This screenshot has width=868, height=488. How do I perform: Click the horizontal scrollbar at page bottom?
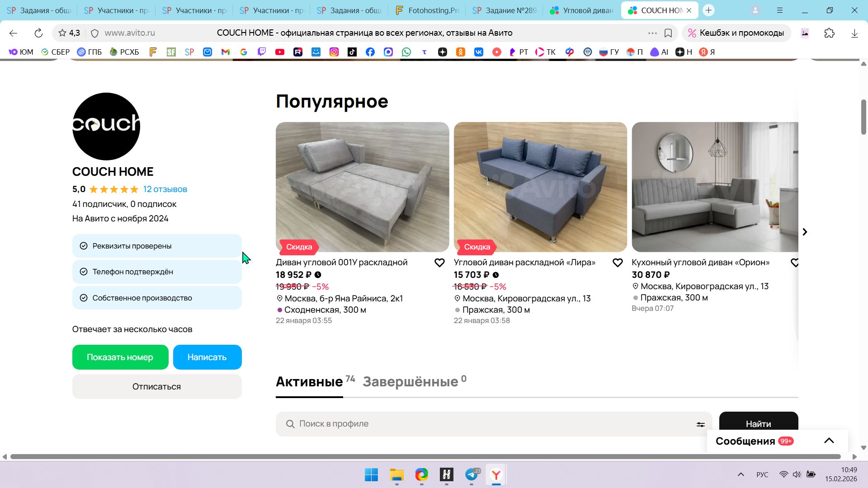pos(425,456)
